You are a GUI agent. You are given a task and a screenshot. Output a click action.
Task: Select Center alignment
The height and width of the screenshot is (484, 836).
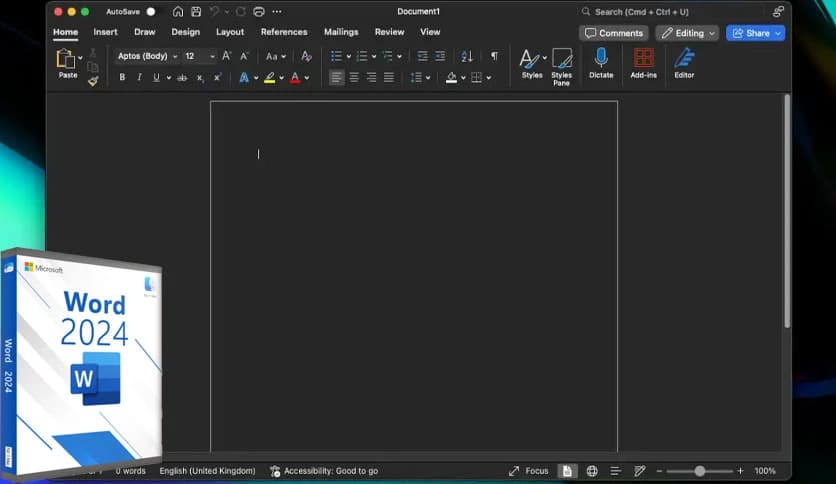[x=354, y=78]
